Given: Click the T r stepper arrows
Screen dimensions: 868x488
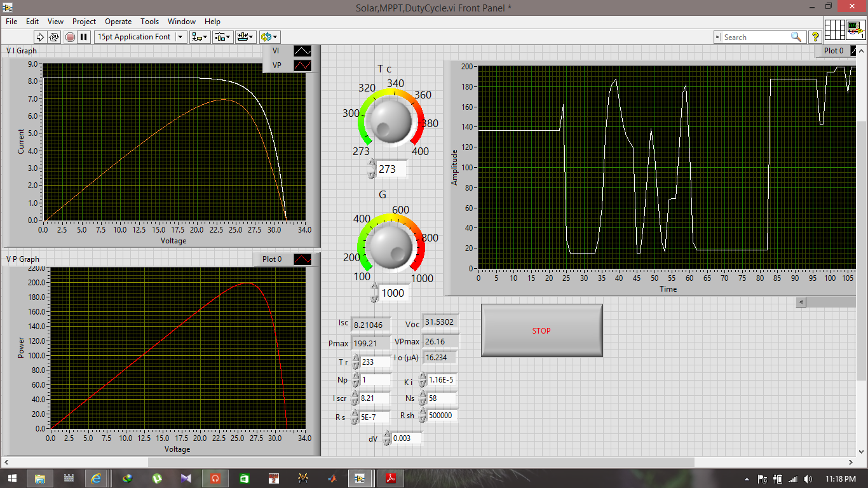Looking at the screenshot, I should (356, 362).
